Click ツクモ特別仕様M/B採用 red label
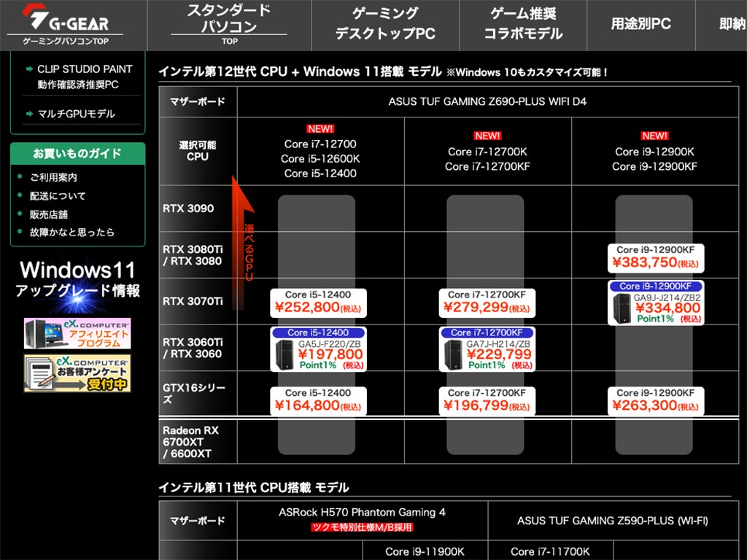 click(362, 527)
